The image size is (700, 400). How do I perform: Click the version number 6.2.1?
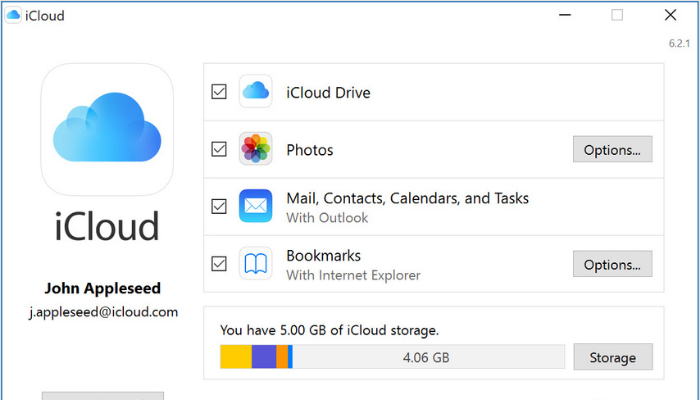pyautogui.click(x=679, y=43)
